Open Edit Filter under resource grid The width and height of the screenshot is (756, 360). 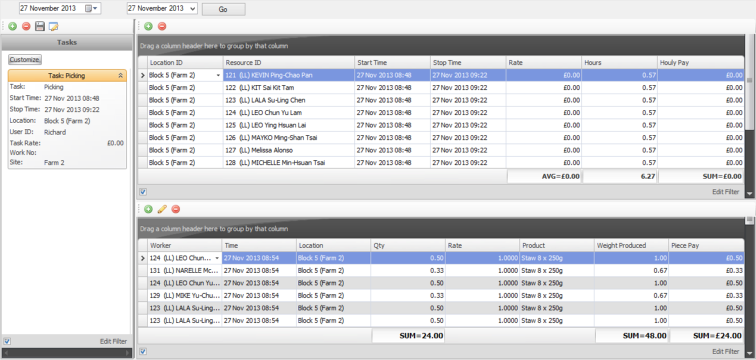point(726,191)
